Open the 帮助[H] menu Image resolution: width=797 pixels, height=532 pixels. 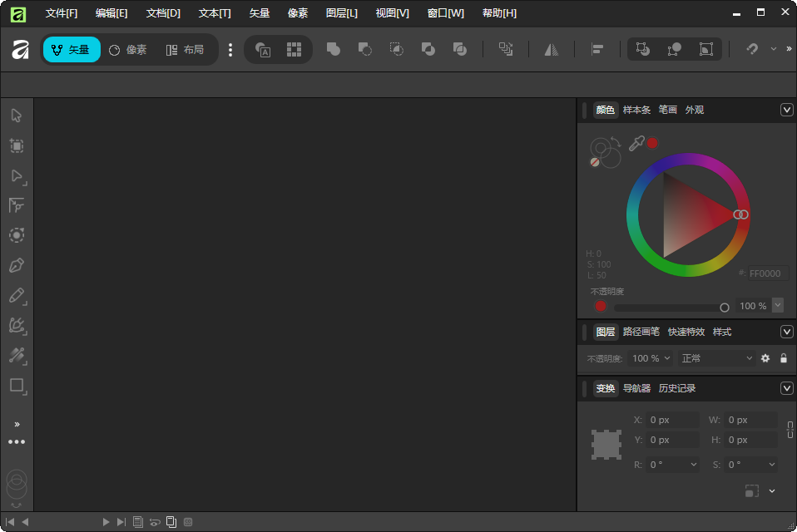click(x=499, y=13)
